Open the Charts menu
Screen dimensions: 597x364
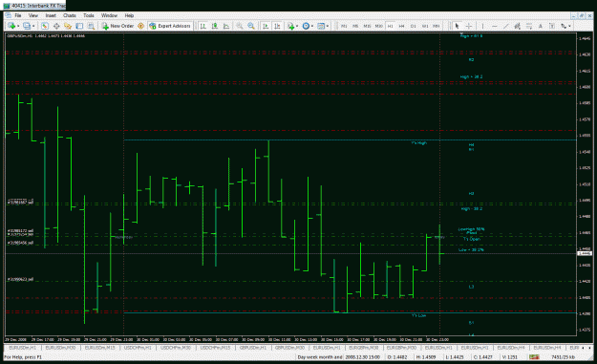point(70,15)
